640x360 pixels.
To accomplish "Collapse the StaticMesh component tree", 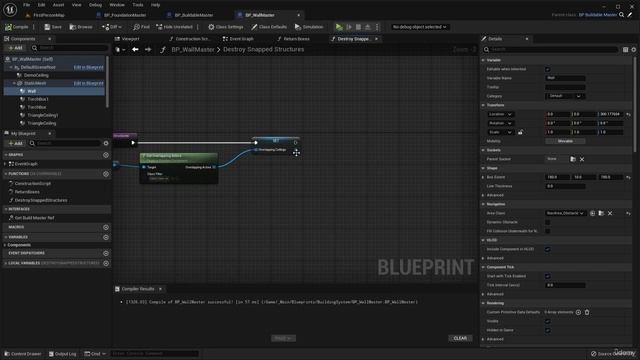I will click(14, 83).
